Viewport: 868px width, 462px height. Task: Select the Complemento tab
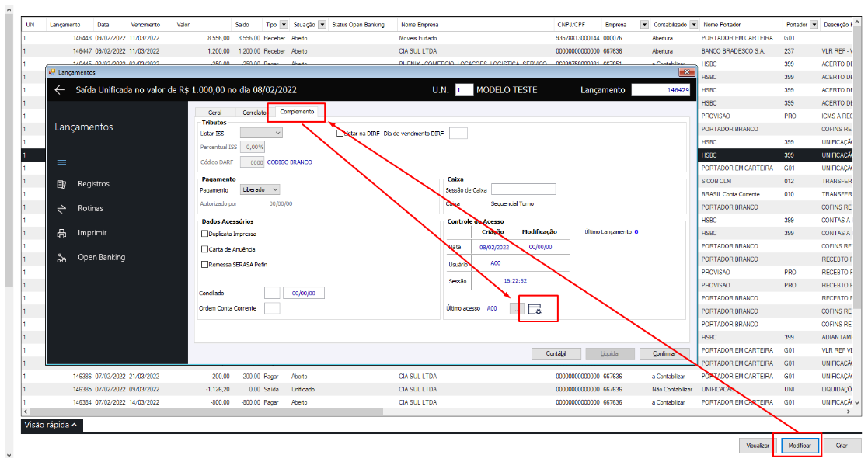point(297,112)
